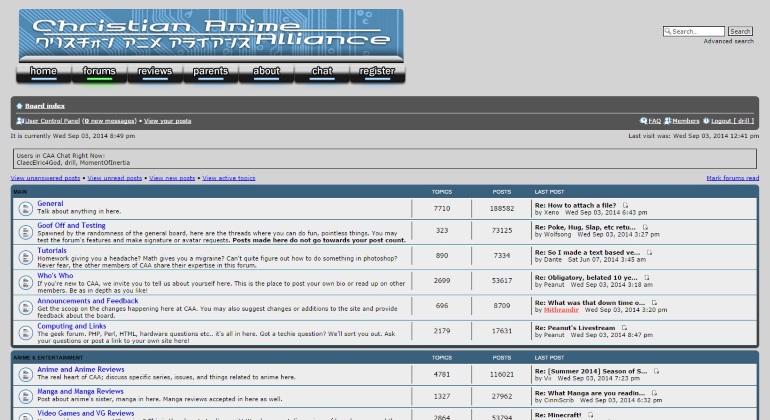The image size is (770, 420).
Task: Open '0 new messages' link
Action: (x=109, y=121)
